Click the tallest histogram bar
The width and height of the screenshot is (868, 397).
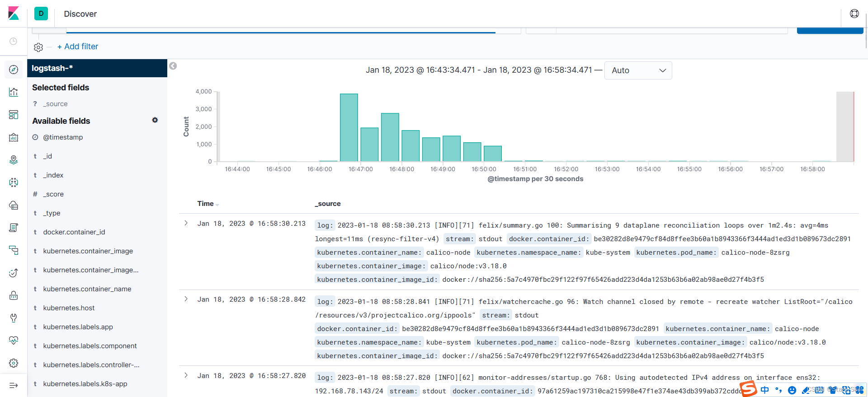pos(349,127)
